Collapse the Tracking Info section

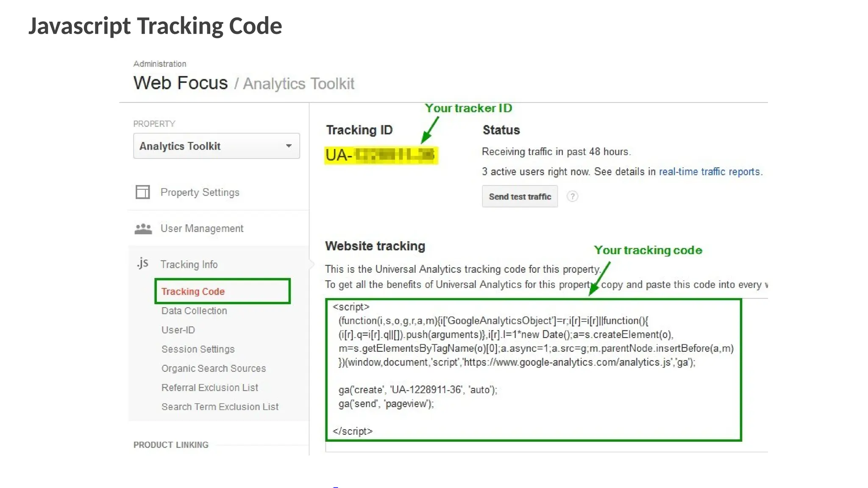[x=189, y=264]
